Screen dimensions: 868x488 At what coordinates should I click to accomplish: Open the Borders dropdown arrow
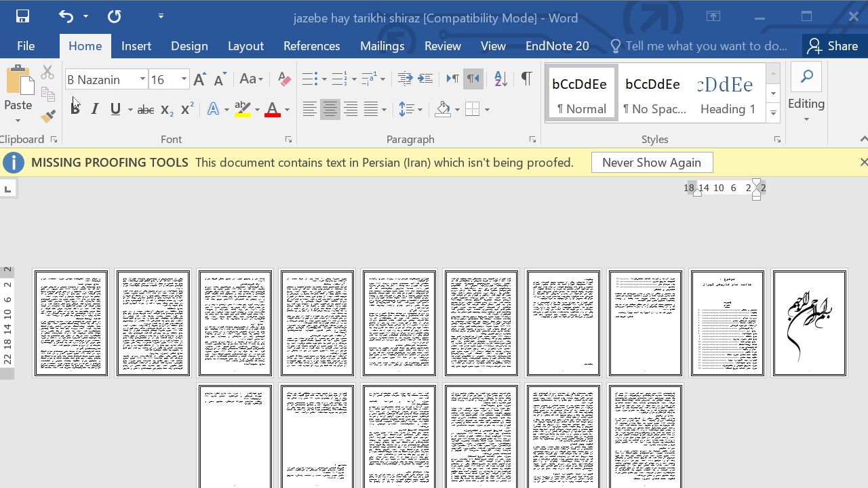[x=487, y=109]
